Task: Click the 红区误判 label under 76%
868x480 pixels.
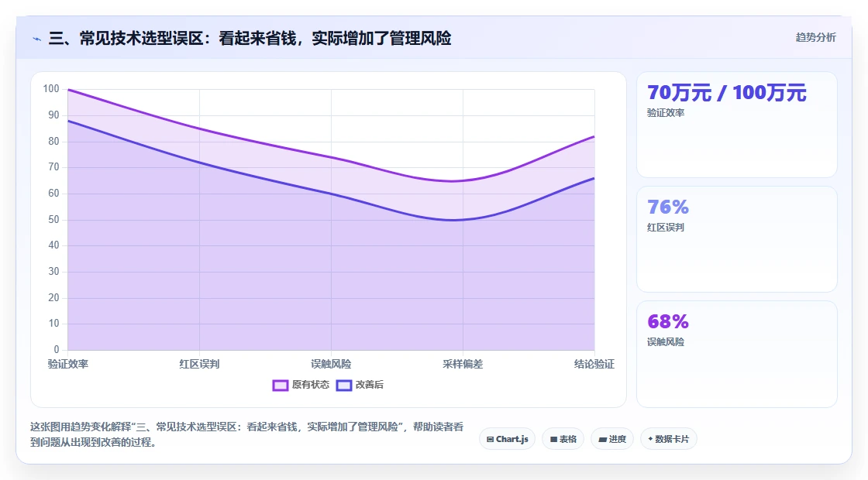Action: 666,228
